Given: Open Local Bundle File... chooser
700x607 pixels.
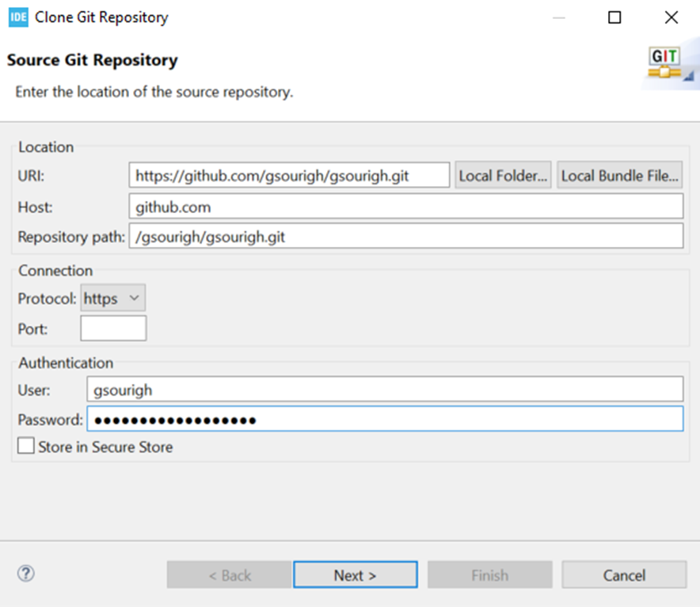Looking at the screenshot, I should tap(620, 176).
